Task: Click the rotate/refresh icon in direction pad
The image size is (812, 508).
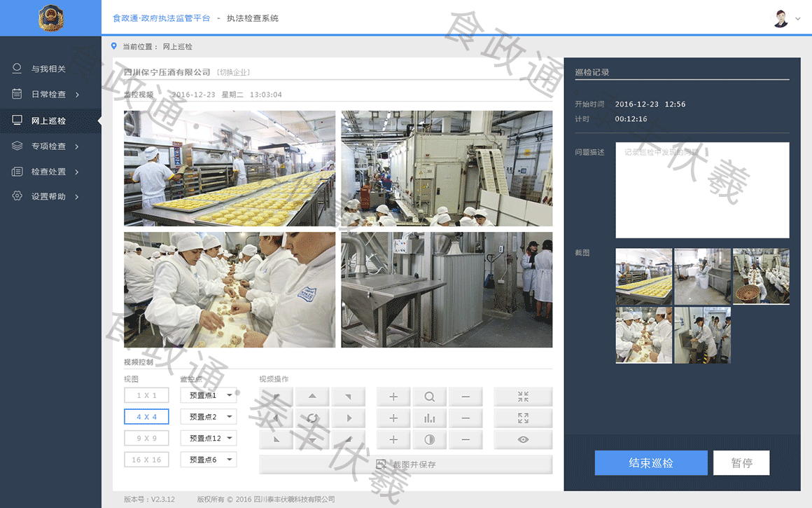Action: tap(312, 418)
